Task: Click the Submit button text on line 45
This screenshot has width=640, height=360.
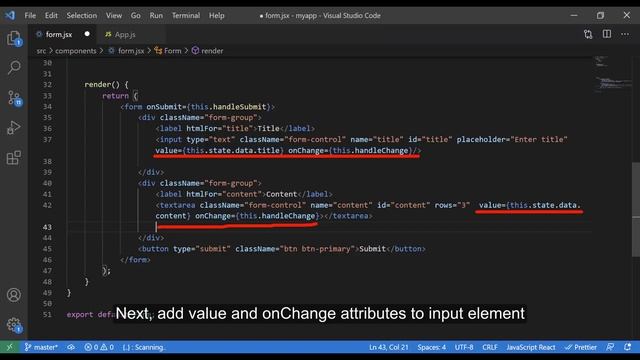Action: [372, 249]
